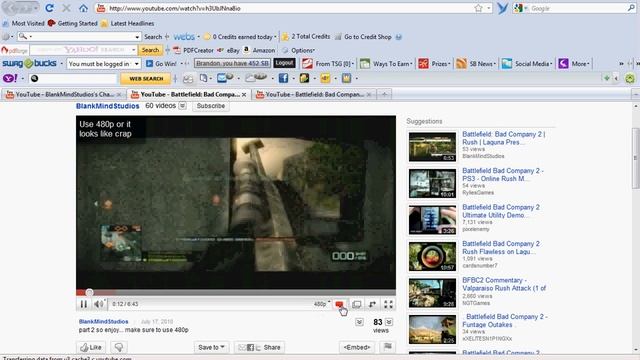The height and width of the screenshot is (360, 640).
Task: Click the YouTube URL address bar
Action: click(x=286, y=8)
